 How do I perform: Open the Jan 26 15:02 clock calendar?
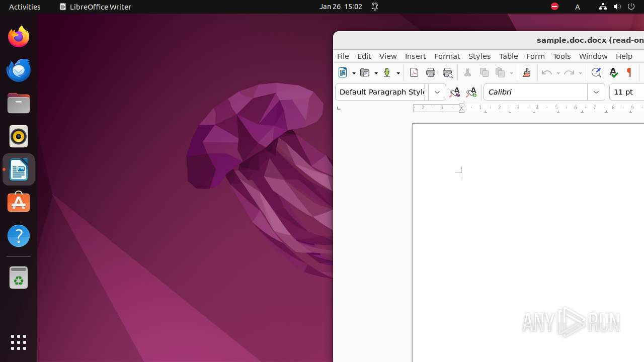point(341,7)
